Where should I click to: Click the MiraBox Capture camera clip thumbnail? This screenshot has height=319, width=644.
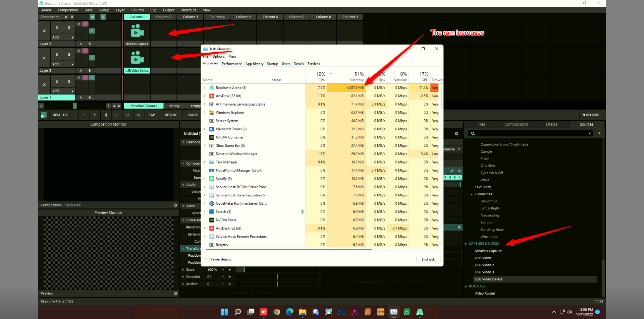coord(137,31)
